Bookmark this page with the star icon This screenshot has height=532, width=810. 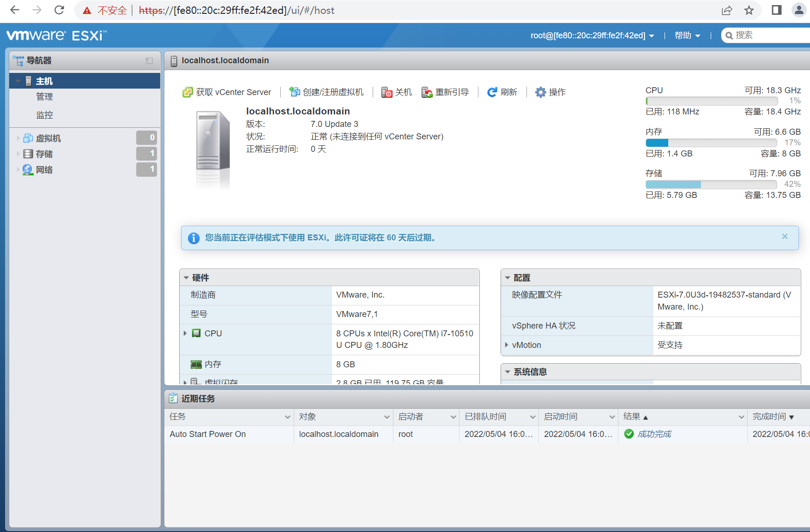click(x=749, y=10)
